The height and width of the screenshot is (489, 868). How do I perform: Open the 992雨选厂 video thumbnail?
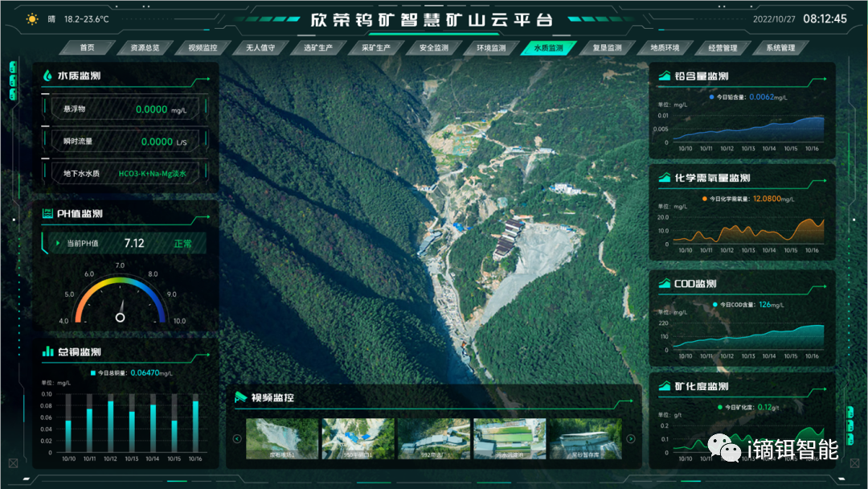tap(434, 438)
